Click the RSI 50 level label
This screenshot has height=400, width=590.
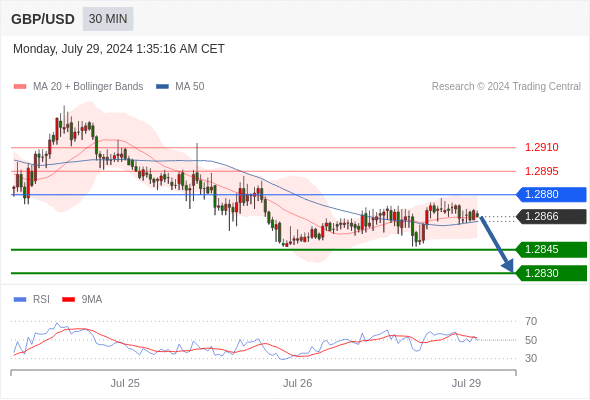click(531, 340)
